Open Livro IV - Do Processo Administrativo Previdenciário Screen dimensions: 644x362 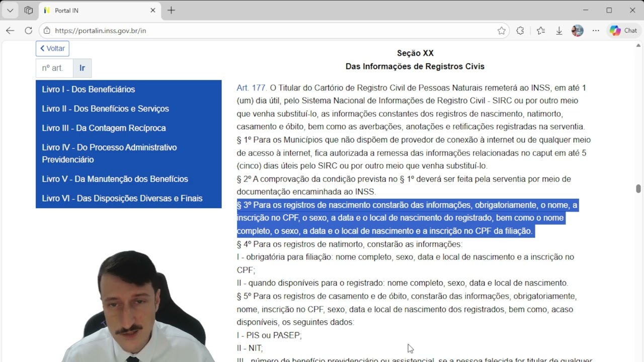[x=109, y=153]
